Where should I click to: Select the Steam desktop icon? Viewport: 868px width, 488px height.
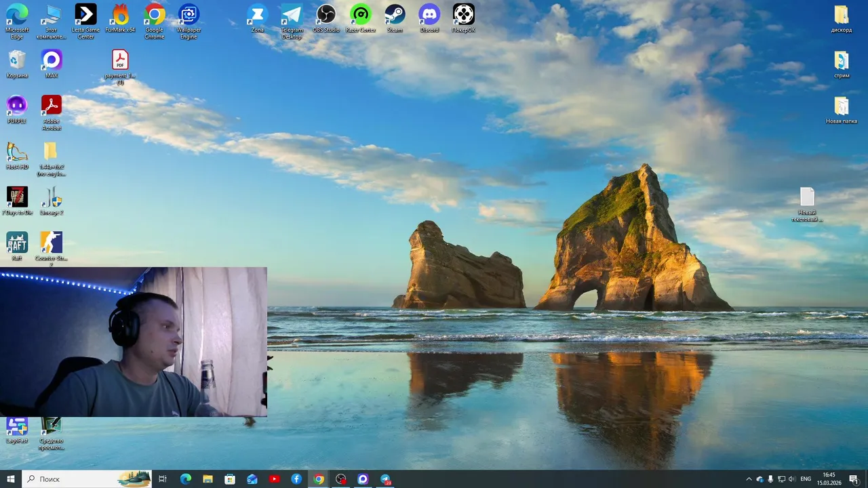pos(395,18)
